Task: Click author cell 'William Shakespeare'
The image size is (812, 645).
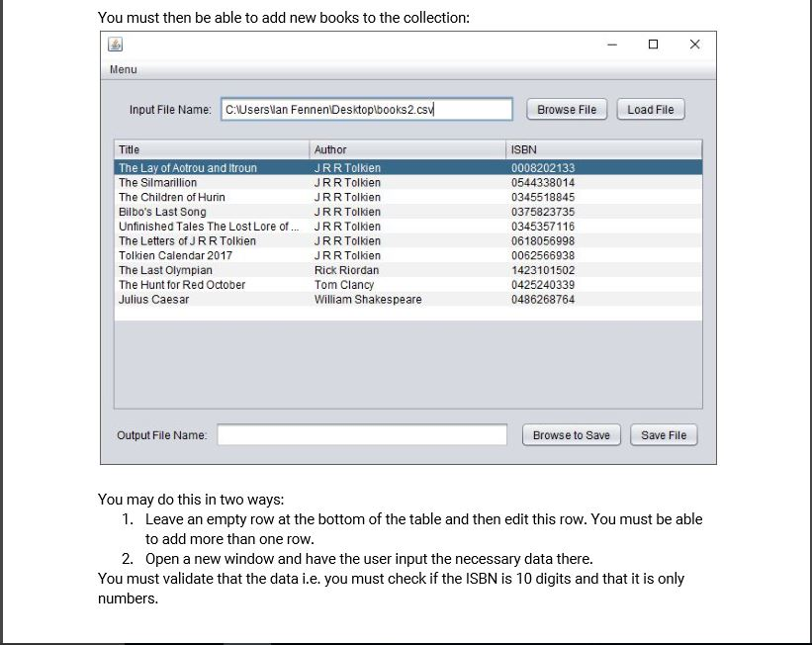Action: coord(407,299)
